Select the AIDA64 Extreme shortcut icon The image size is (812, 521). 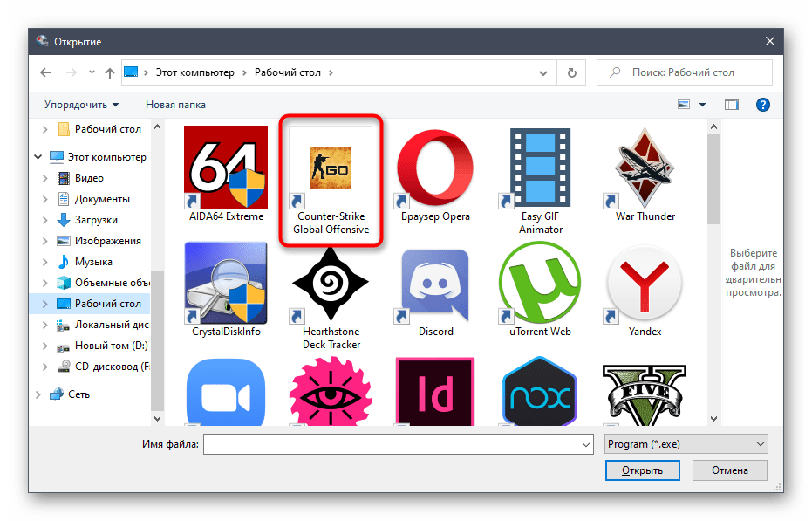[226, 168]
